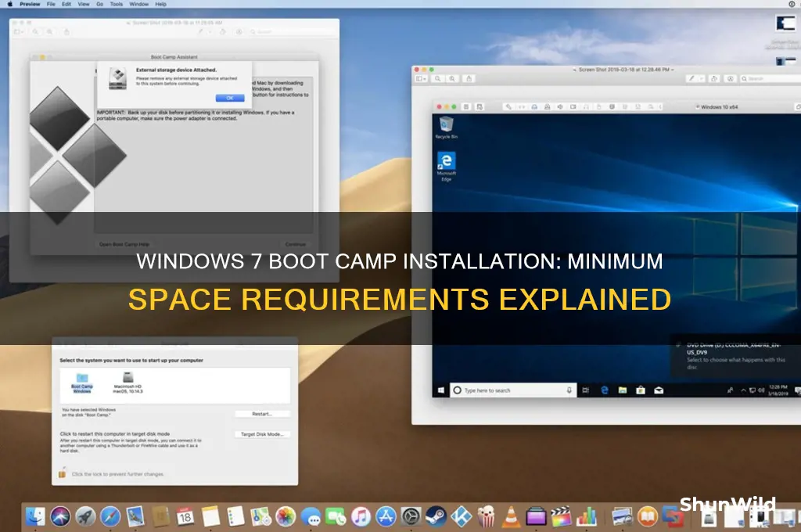Open Task View on Windows taskbar

pos(585,390)
